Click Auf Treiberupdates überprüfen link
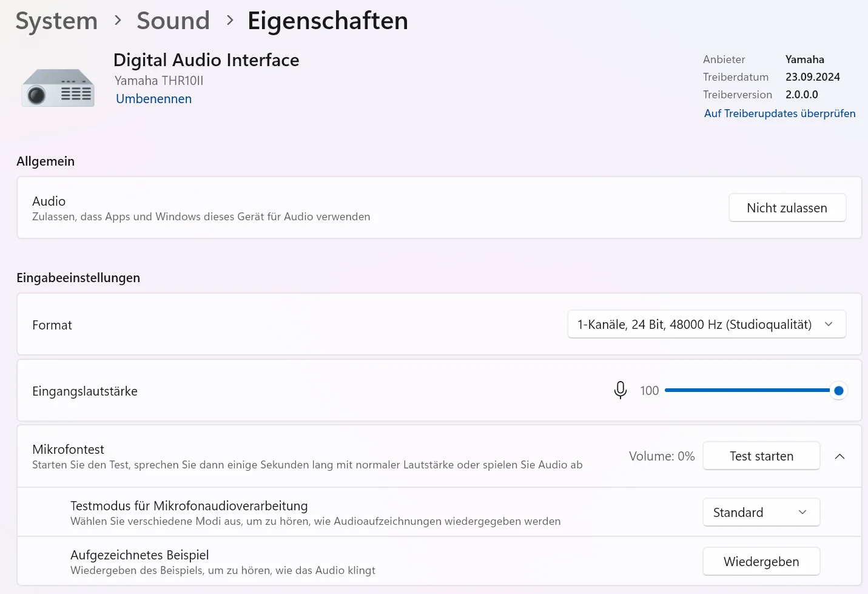The width and height of the screenshot is (868, 594). point(779,113)
